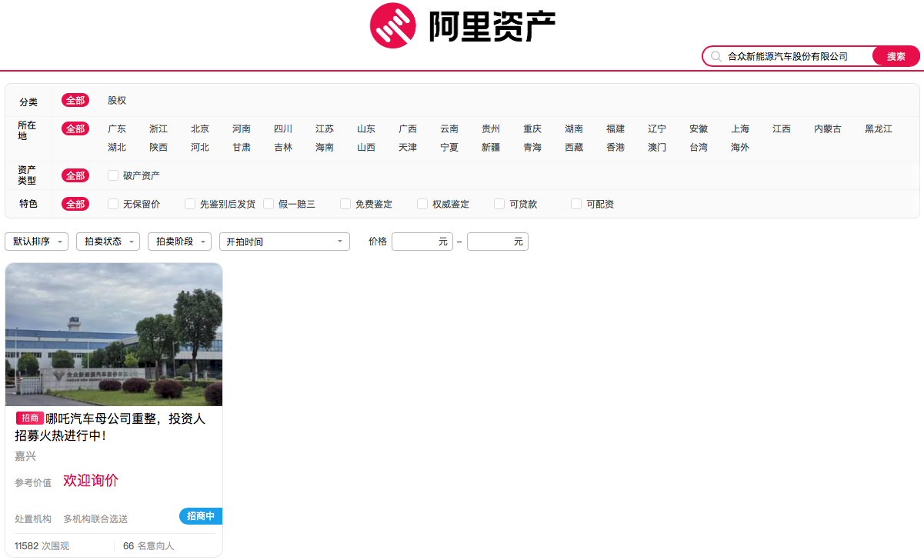Check the 可贷款 checkbox

click(x=499, y=204)
